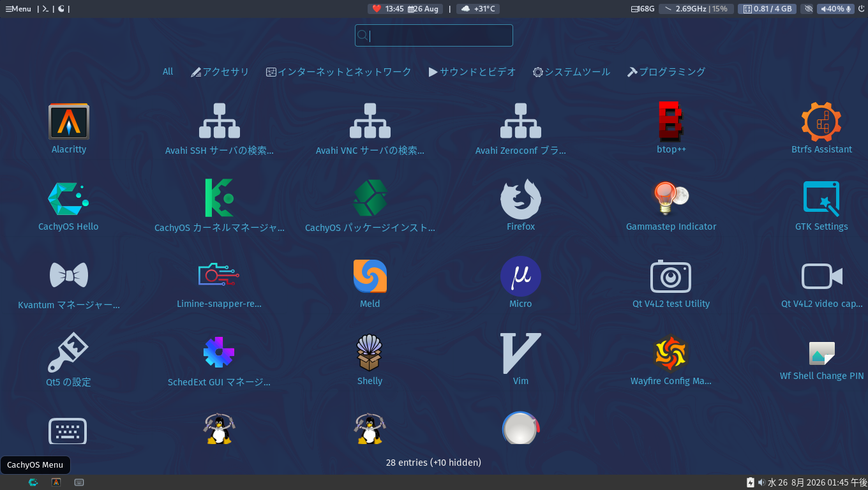Image resolution: width=868 pixels, height=490 pixels.
Task: Open Btrfs Assistant
Action: pyautogui.click(x=822, y=129)
